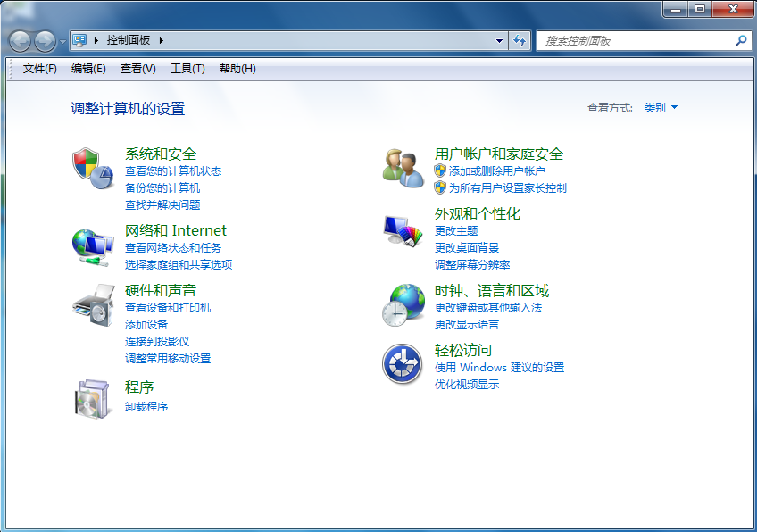This screenshot has height=532, width=757.
Task: Expand the arrow before 控制面板 breadcrumb
Action: [x=96, y=40]
